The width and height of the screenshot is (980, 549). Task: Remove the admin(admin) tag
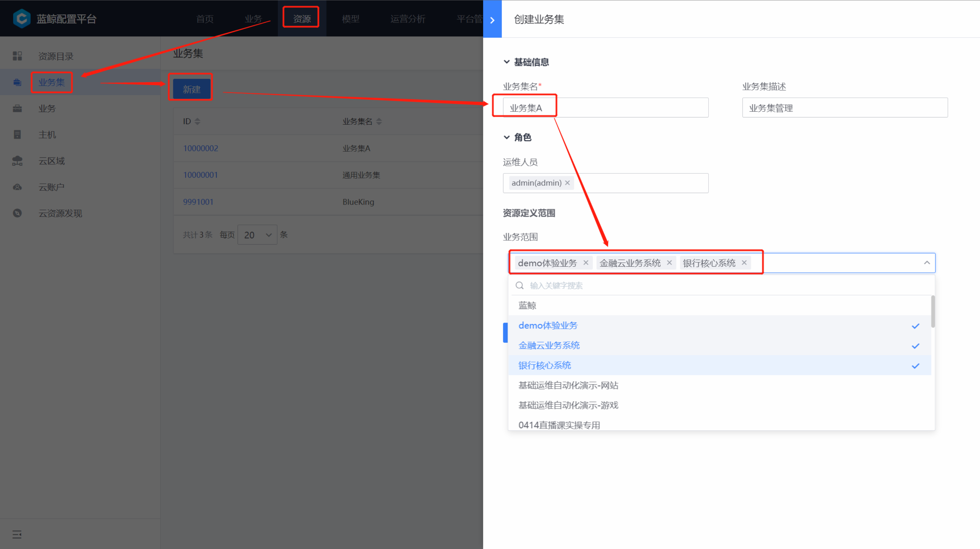[567, 183]
